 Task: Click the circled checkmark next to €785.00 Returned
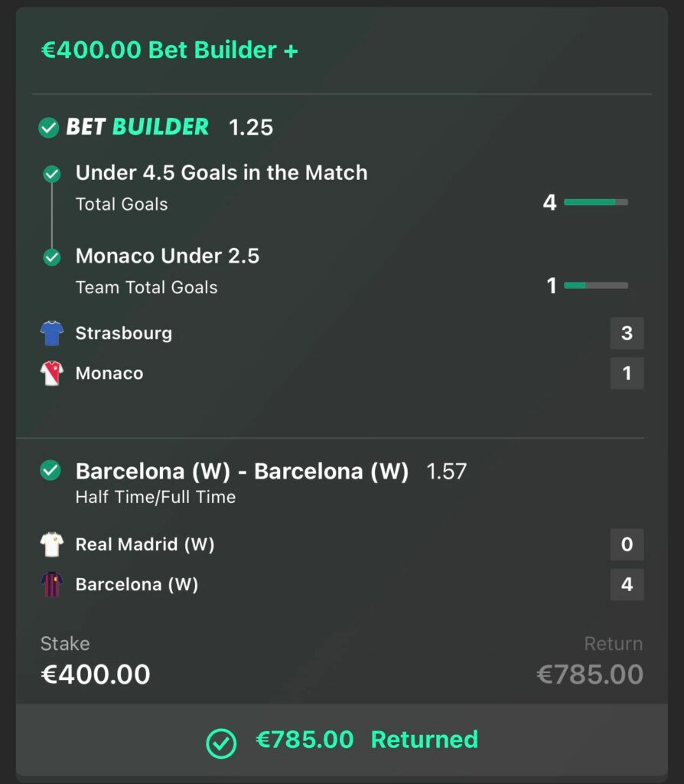click(221, 740)
